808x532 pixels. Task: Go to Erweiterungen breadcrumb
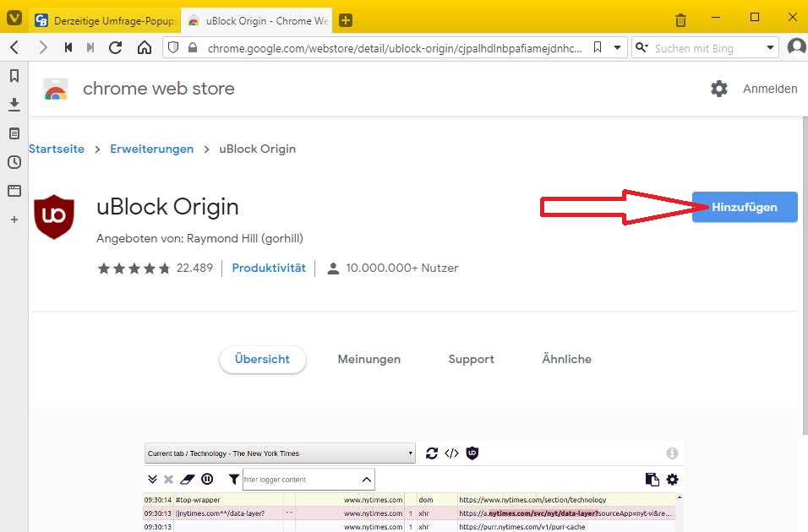pos(152,149)
